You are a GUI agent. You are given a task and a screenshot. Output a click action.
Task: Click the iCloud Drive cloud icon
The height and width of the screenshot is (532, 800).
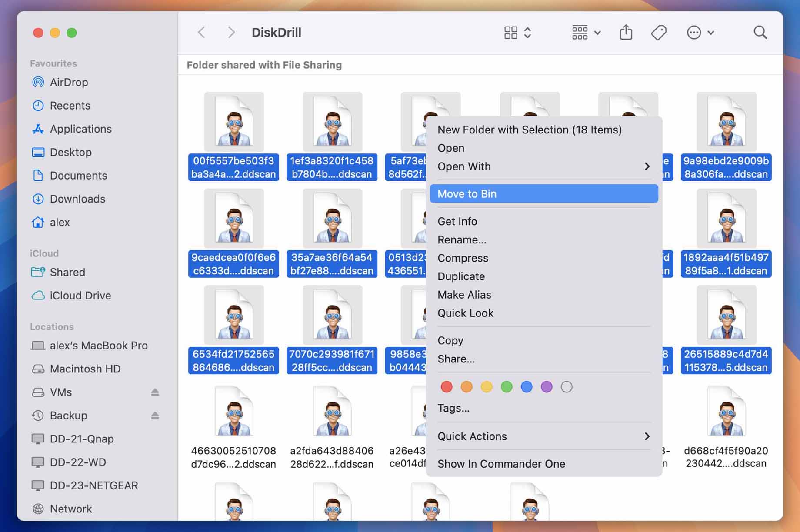click(x=38, y=296)
